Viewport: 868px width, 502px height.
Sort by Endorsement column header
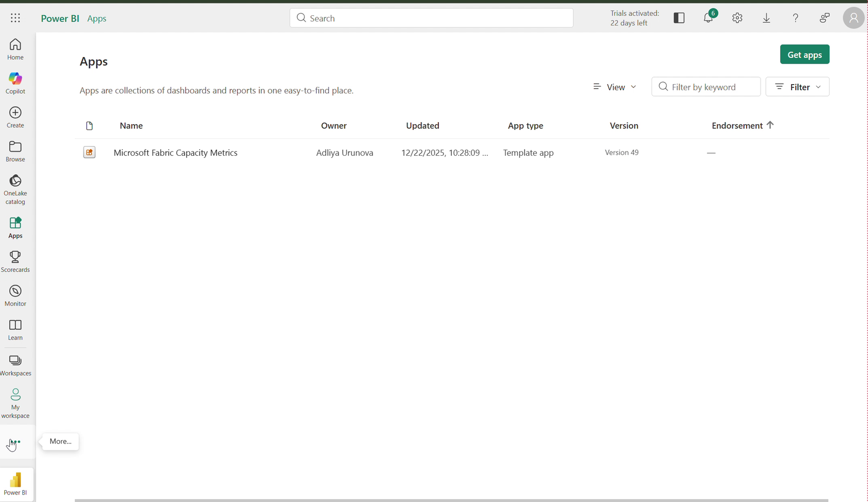(x=743, y=125)
